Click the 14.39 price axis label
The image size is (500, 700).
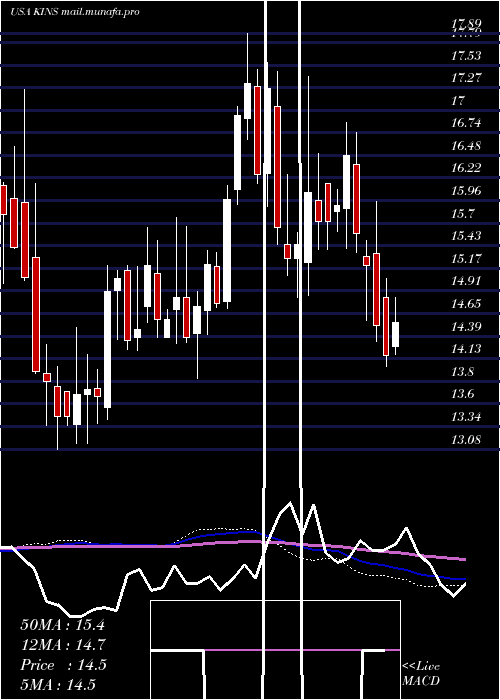click(x=466, y=327)
